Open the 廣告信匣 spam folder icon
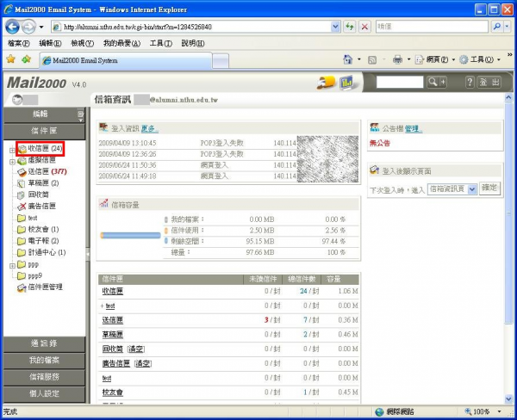Viewport: 517px width, 420px height. (22, 207)
